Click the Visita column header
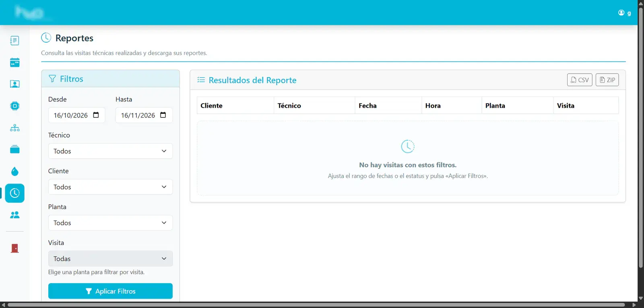The width and height of the screenshot is (644, 308). 586,105
